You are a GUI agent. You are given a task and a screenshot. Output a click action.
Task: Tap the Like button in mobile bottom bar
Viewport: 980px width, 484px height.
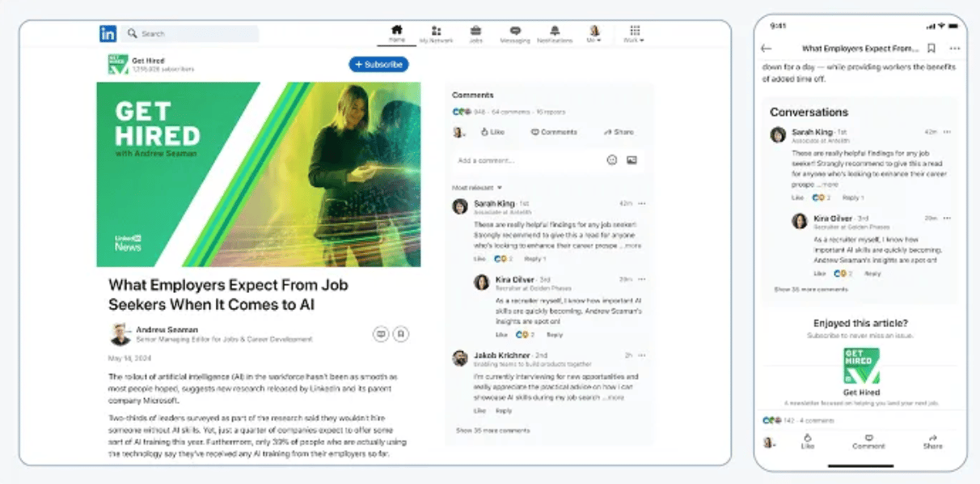point(808,441)
